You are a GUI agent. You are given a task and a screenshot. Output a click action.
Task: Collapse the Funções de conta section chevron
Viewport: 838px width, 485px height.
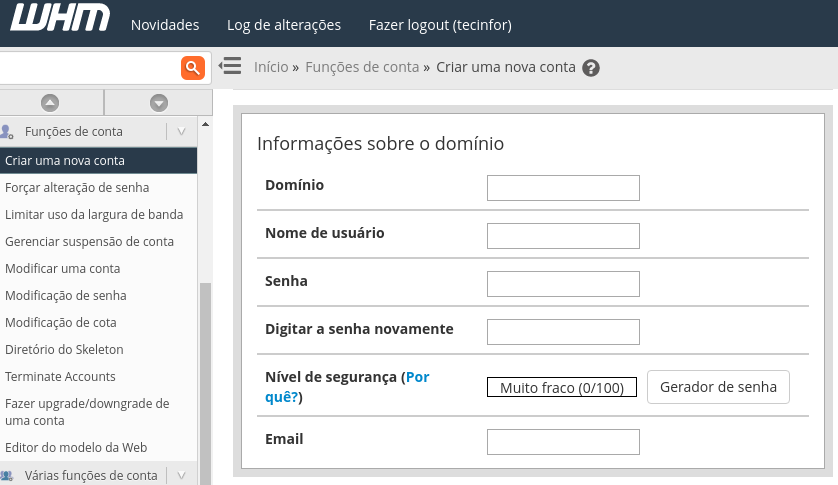[181, 132]
